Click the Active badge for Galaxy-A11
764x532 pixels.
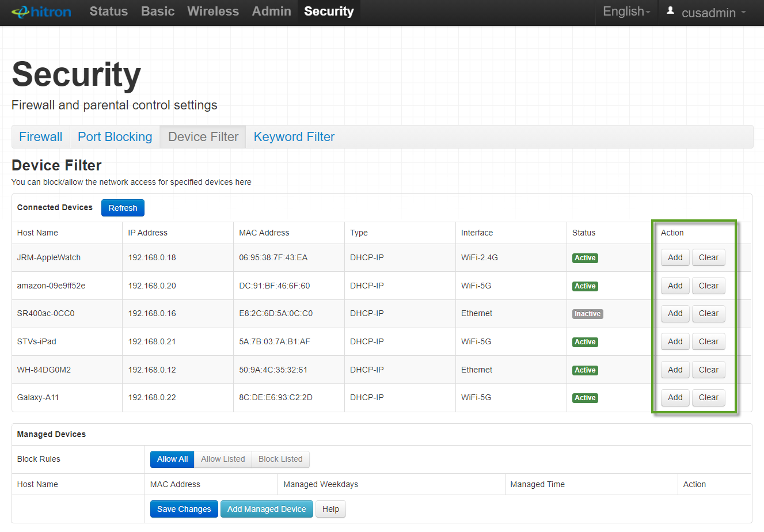click(585, 398)
